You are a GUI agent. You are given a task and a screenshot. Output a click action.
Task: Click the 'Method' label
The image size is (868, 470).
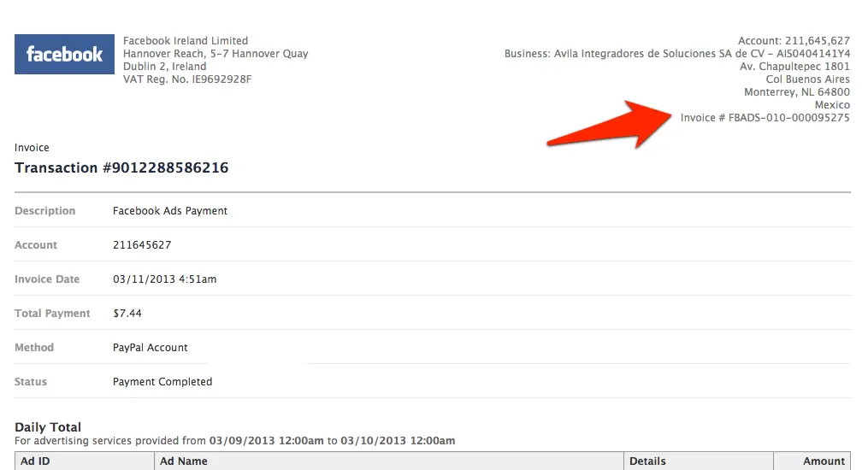(x=33, y=347)
